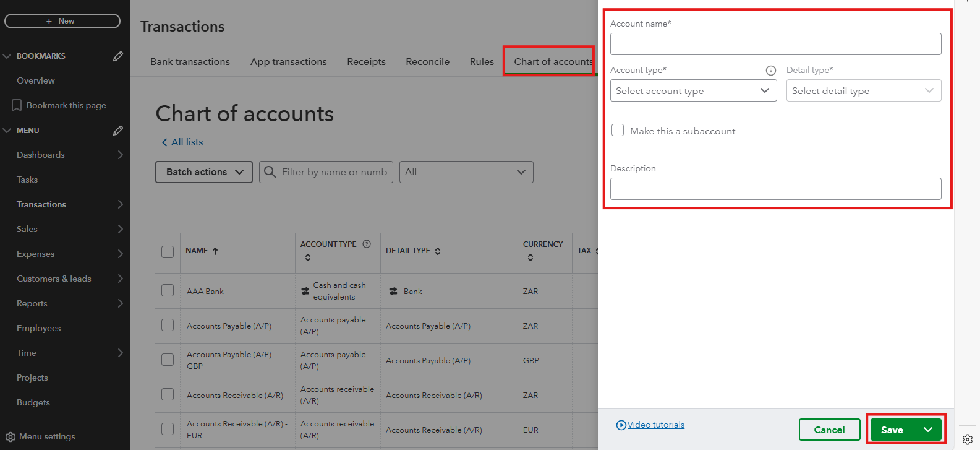Click the Account type info icon in form

click(x=770, y=71)
